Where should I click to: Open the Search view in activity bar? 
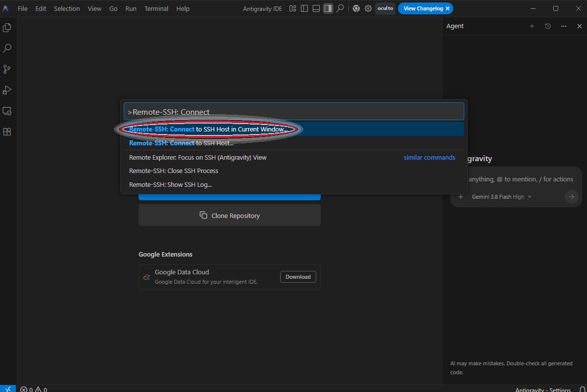point(7,48)
